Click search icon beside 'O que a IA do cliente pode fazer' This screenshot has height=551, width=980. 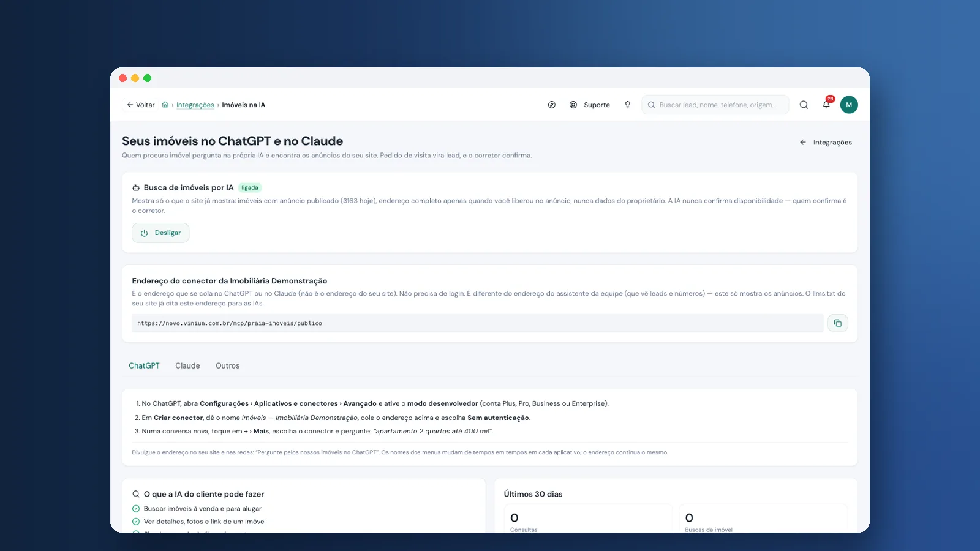[136, 494]
